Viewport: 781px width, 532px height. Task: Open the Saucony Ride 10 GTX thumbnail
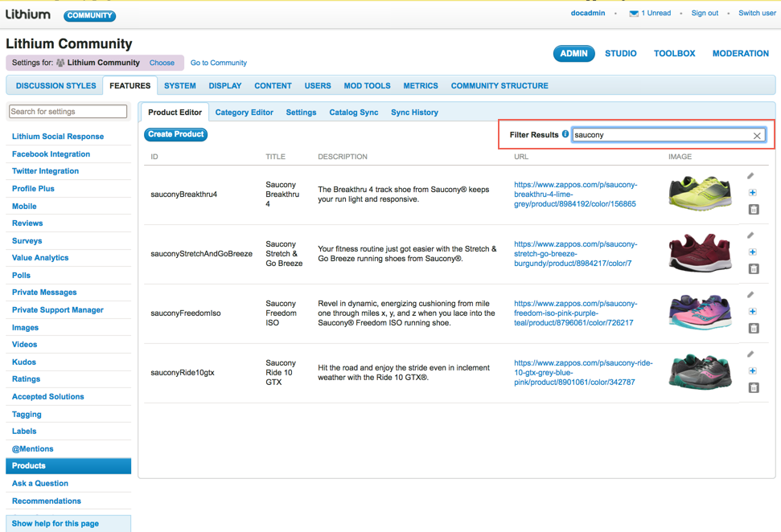coord(701,371)
